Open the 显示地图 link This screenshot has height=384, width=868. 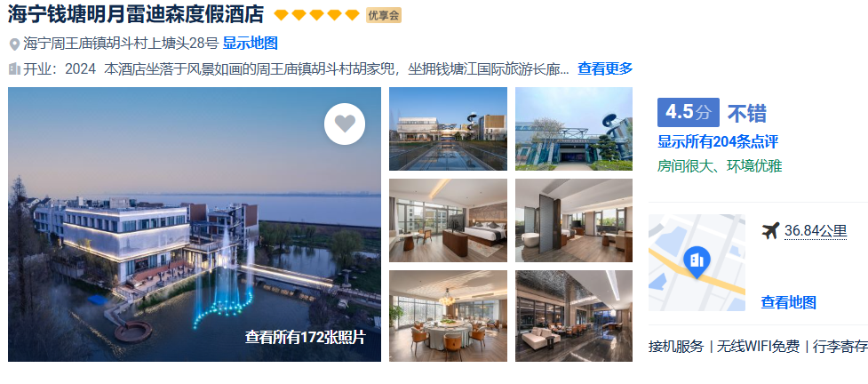tap(251, 44)
